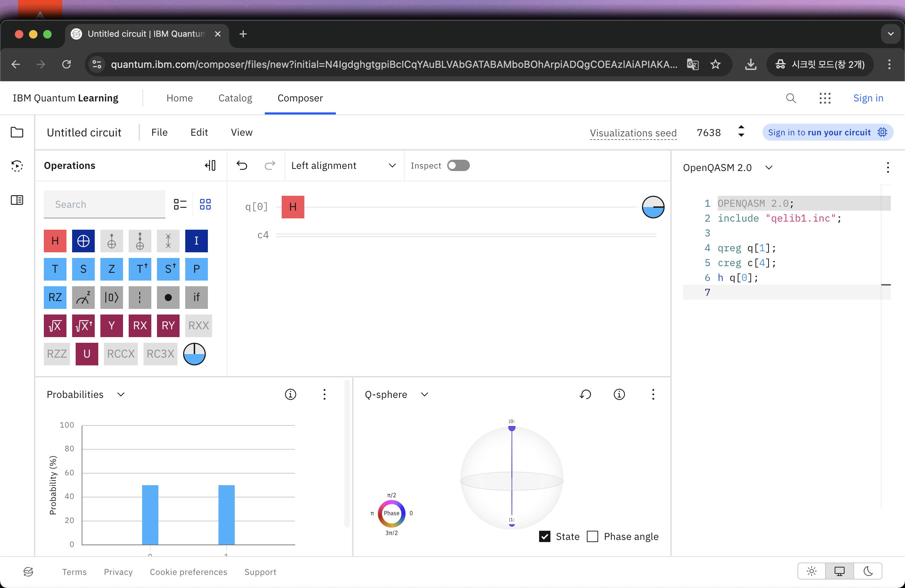Screen dimensions: 905x588
Task: Select the reset |0⟩ operation
Action: tap(111, 297)
